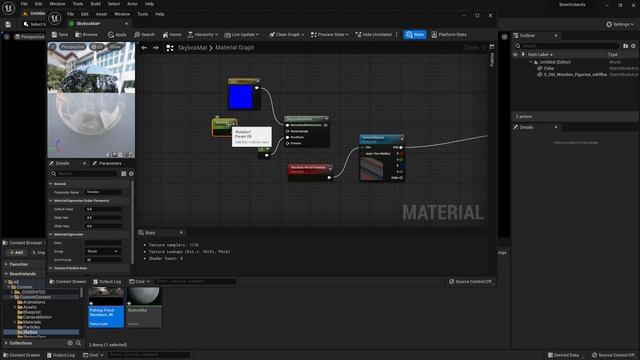Click the SkyboxMat breadcrumb

(x=192, y=48)
